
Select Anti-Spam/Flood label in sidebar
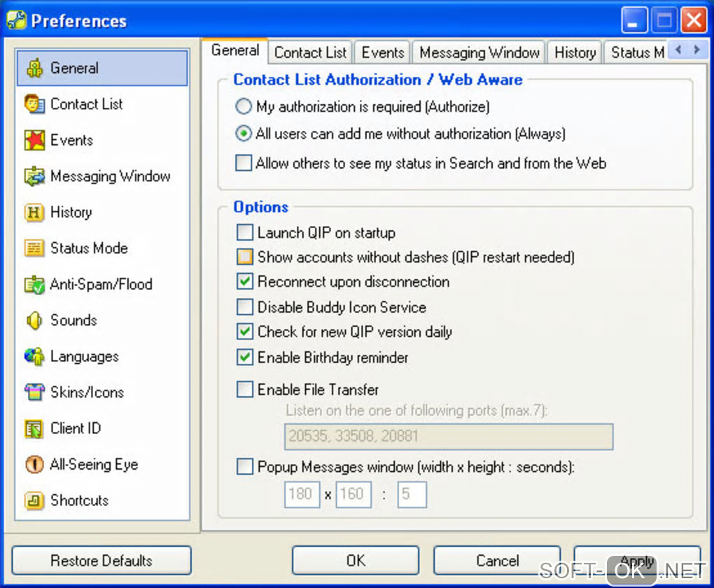[x=101, y=284]
